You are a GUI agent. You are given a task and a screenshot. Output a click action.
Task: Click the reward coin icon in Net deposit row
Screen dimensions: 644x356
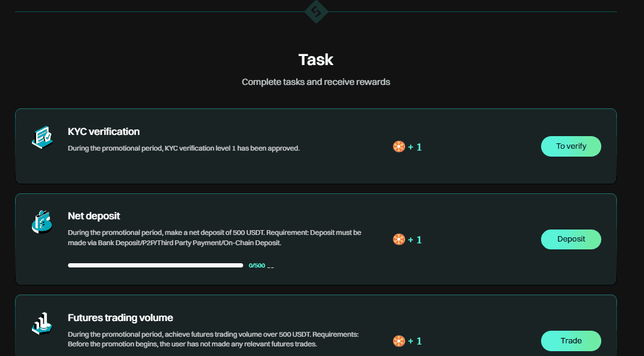pyautogui.click(x=398, y=240)
